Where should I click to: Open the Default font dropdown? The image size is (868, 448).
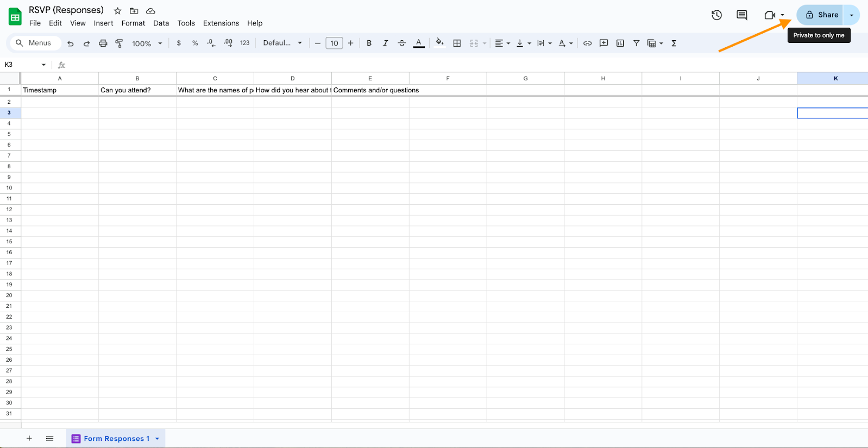tap(282, 43)
